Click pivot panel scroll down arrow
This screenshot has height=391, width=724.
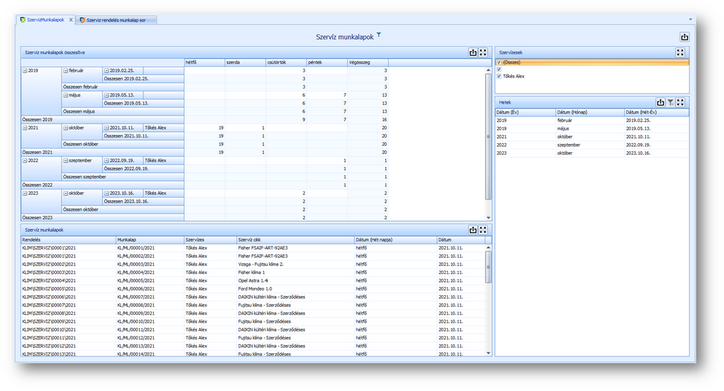coord(488,217)
